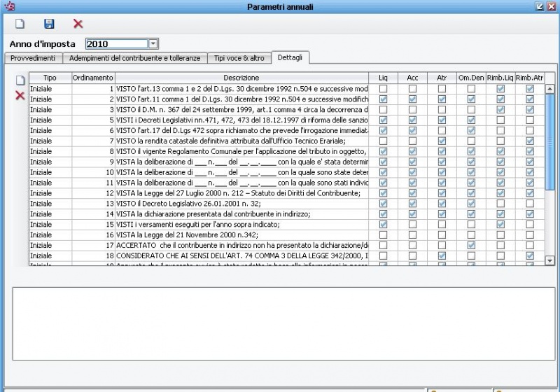560x392 pixels.
Task: Check Acc checkbox for row 16
Action: (412, 235)
